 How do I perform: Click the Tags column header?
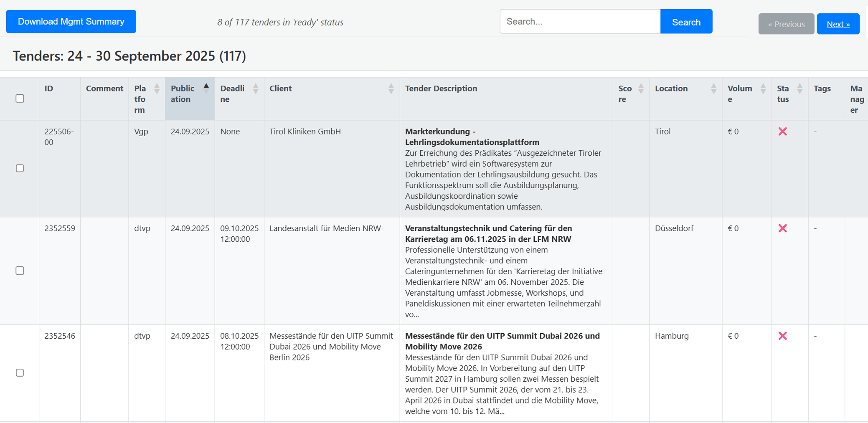click(822, 89)
